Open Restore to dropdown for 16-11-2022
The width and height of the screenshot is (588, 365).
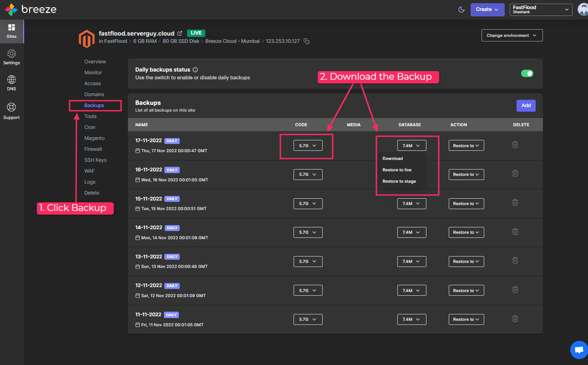466,175
